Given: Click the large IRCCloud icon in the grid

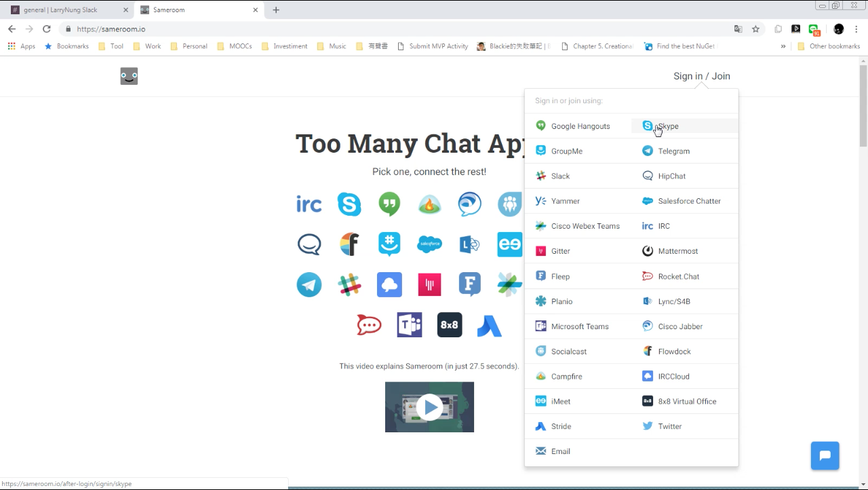Looking at the screenshot, I should [389, 284].
